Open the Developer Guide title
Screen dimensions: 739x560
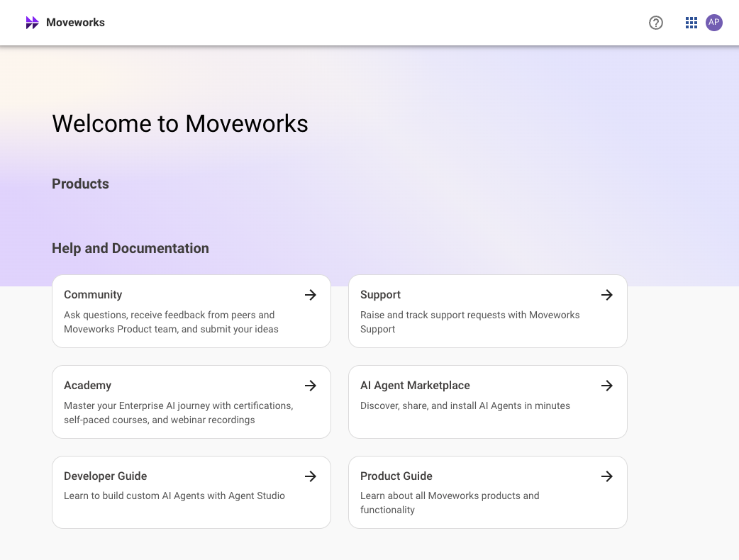coord(106,476)
